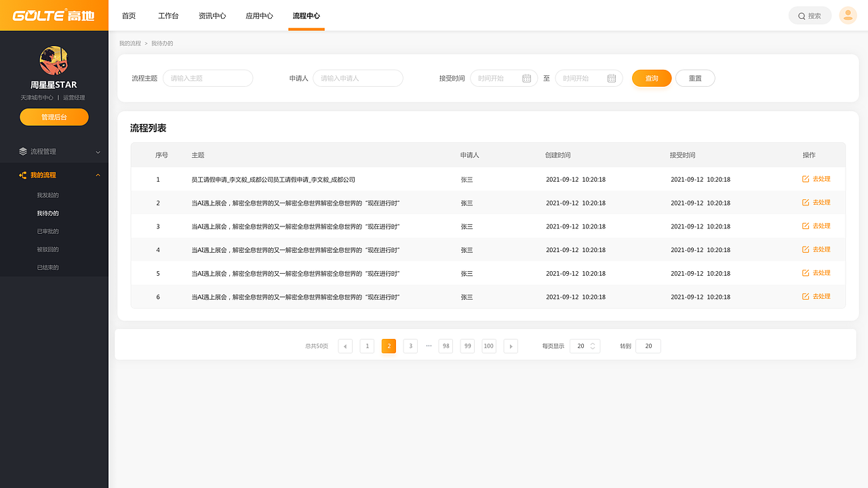Jump to page 100 in pagination
This screenshot has width=868, height=488.
click(489, 346)
